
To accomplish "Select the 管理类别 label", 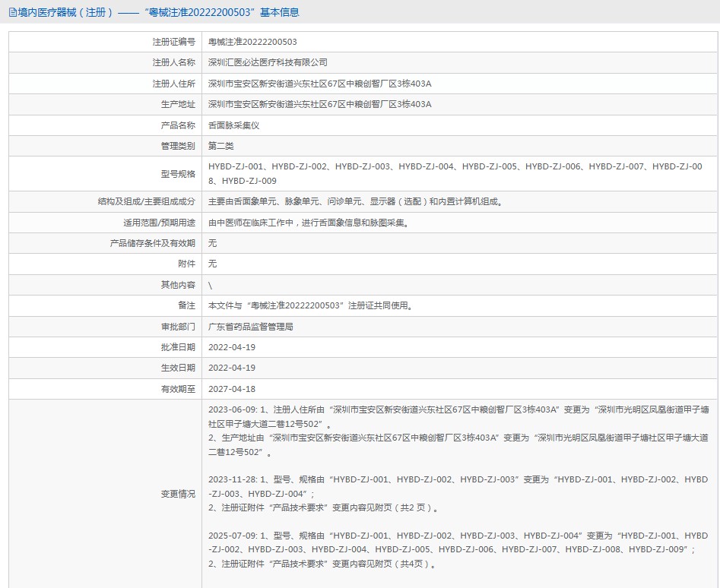I will click(178, 146).
